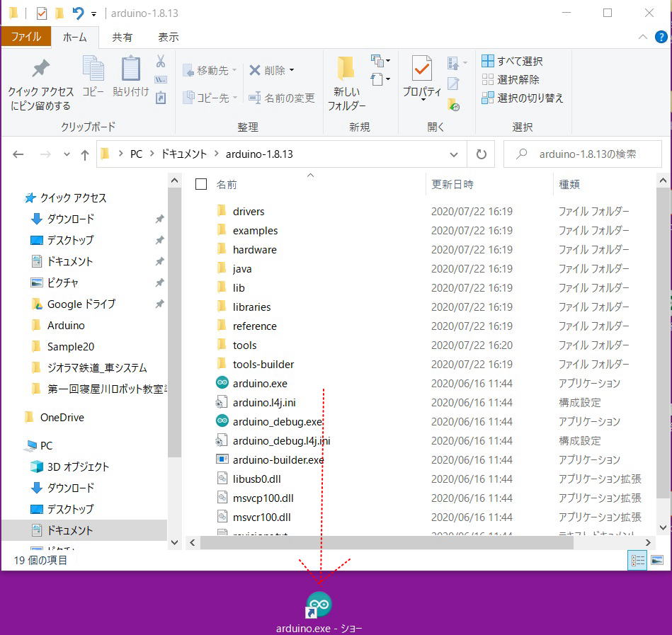Image resolution: width=672 pixels, height=635 pixels.
Task: Click Select none button
Action: point(511,79)
